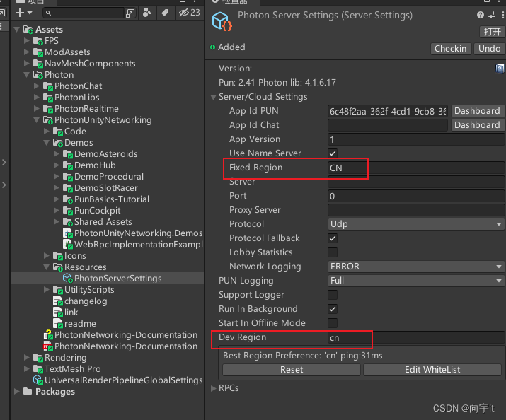Focus the Project panel search field

tap(84, 13)
